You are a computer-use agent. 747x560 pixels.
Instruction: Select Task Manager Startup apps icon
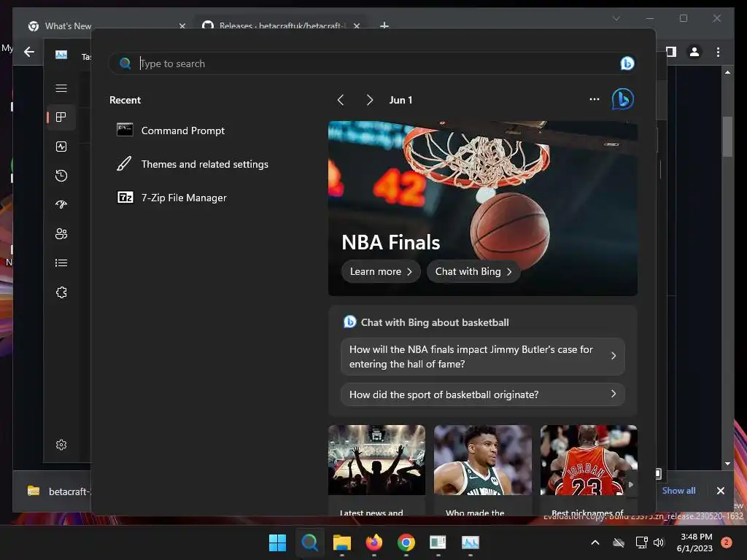(61, 205)
